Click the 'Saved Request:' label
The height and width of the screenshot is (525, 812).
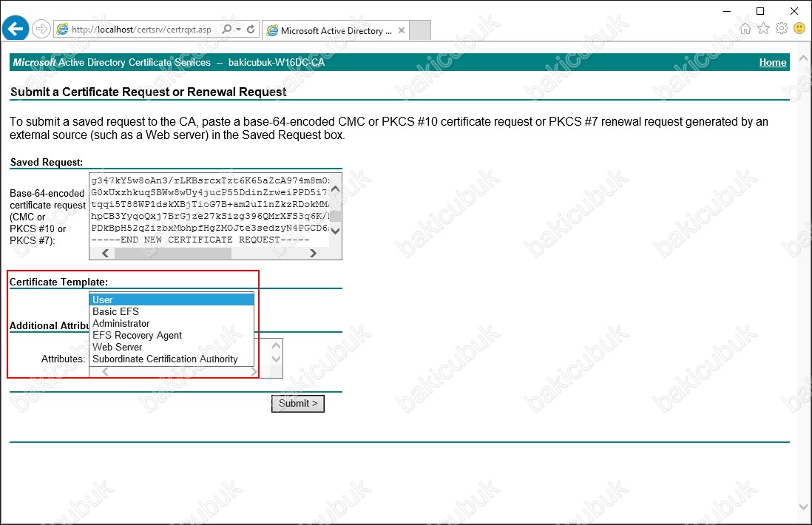[x=47, y=163]
